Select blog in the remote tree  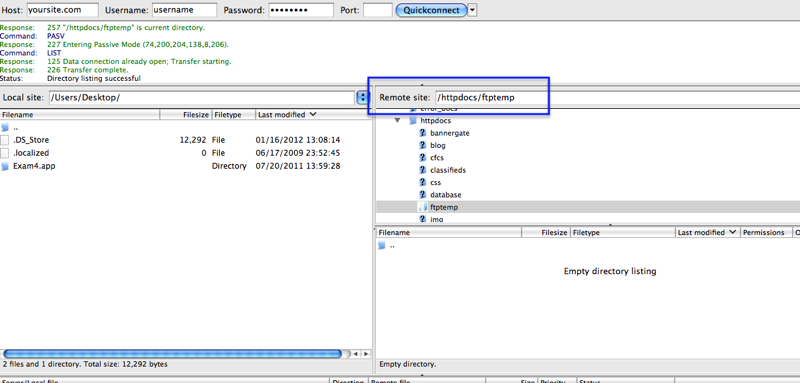pyautogui.click(x=438, y=145)
